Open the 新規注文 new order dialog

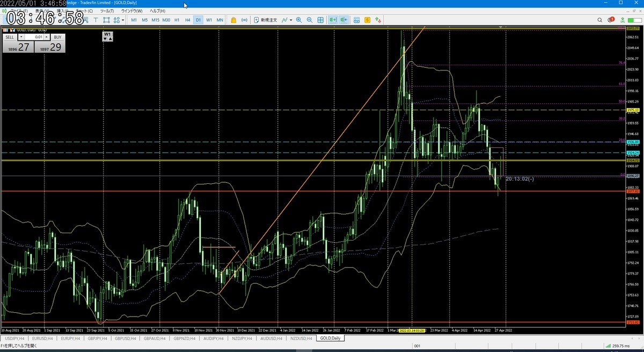click(x=265, y=20)
